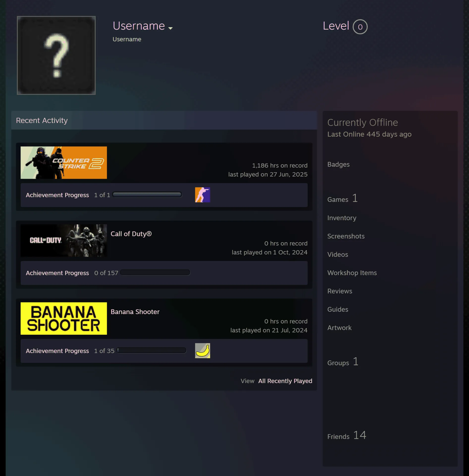
Task: Click the "1 of 1" achievement count
Action: click(x=102, y=195)
